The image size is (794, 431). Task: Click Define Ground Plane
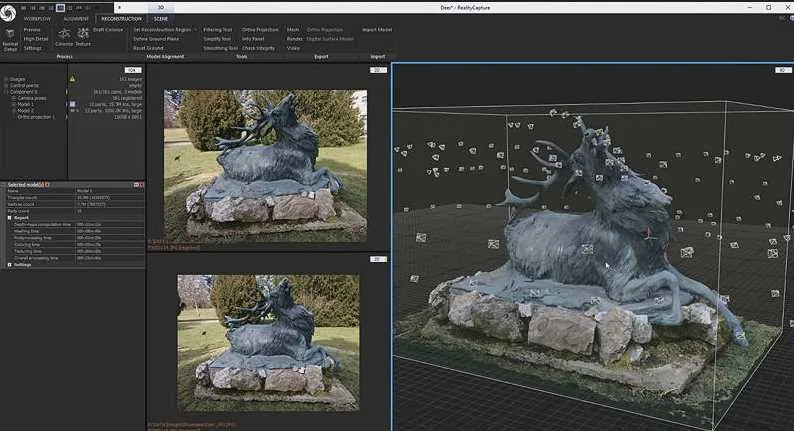point(156,39)
